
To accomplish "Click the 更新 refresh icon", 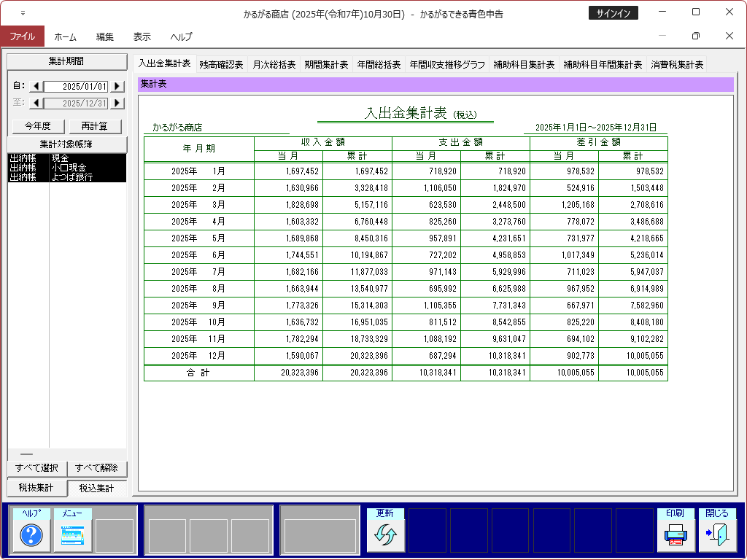I will (385, 535).
